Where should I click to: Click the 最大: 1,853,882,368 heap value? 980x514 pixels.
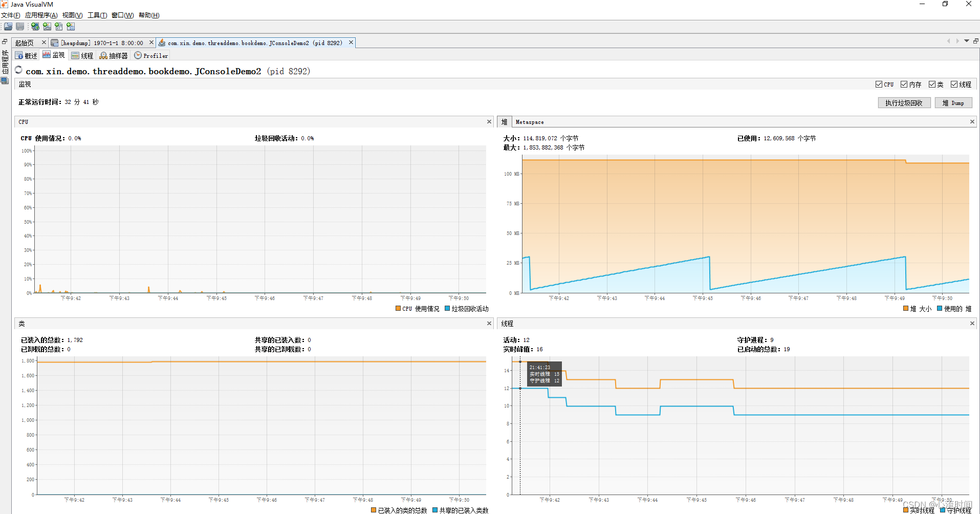(544, 147)
